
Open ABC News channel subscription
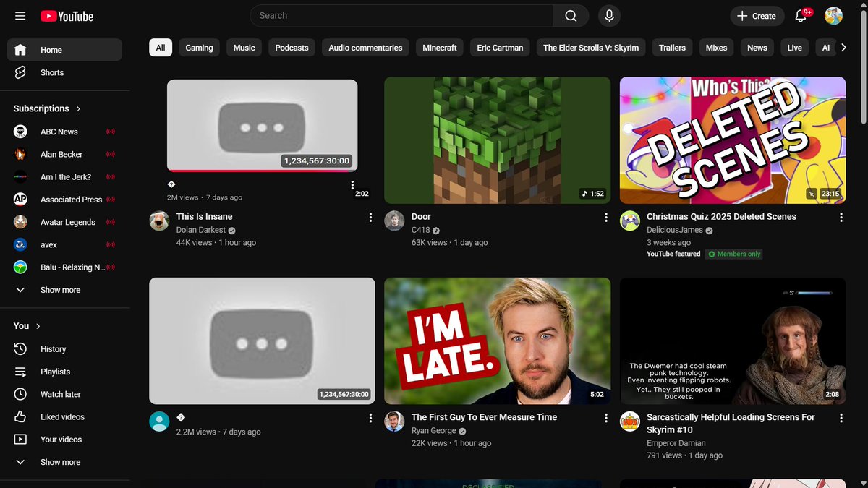pyautogui.click(x=64, y=132)
